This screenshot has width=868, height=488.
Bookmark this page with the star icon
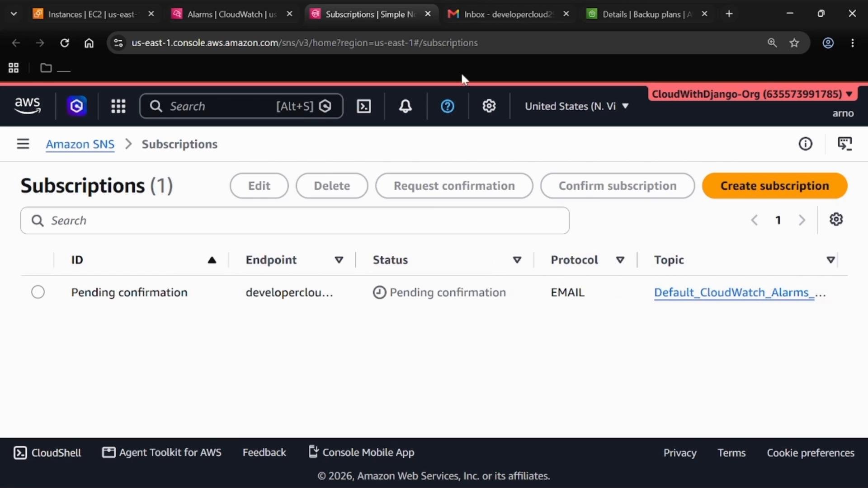[x=794, y=43]
